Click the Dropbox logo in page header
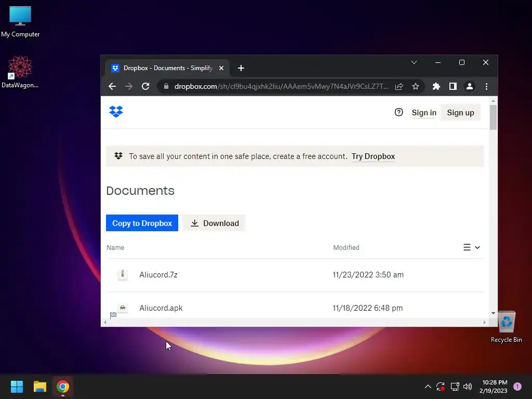 tap(116, 112)
